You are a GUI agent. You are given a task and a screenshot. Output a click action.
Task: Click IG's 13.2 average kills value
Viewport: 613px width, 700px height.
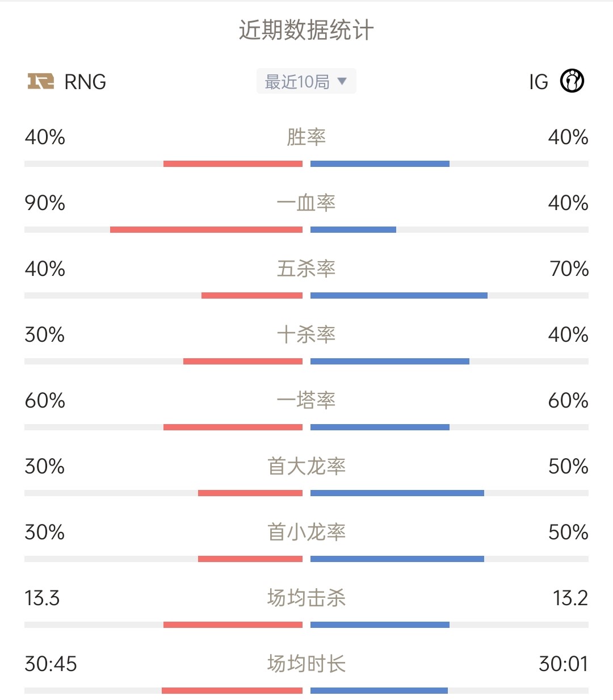click(570, 598)
